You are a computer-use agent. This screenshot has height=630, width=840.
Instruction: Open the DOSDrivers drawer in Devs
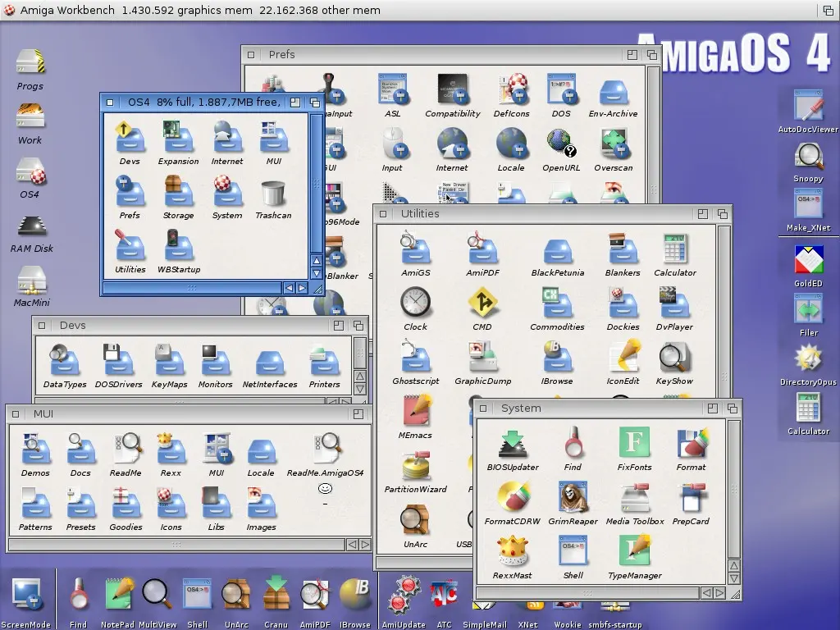(118, 361)
